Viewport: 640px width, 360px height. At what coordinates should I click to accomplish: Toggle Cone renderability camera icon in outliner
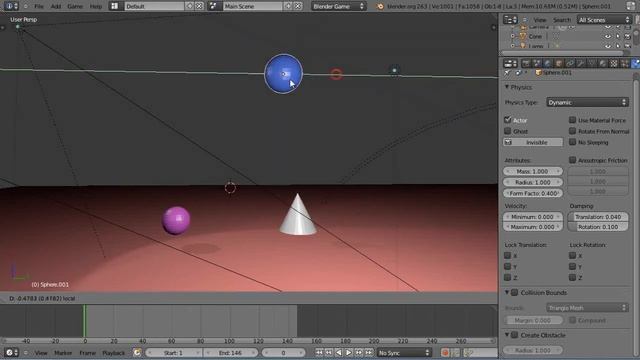628,36
